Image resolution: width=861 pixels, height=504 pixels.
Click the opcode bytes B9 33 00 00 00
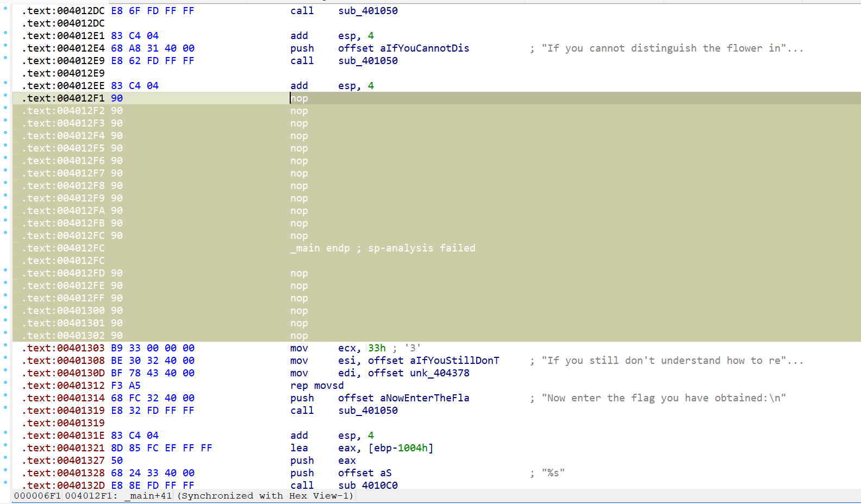click(x=152, y=348)
